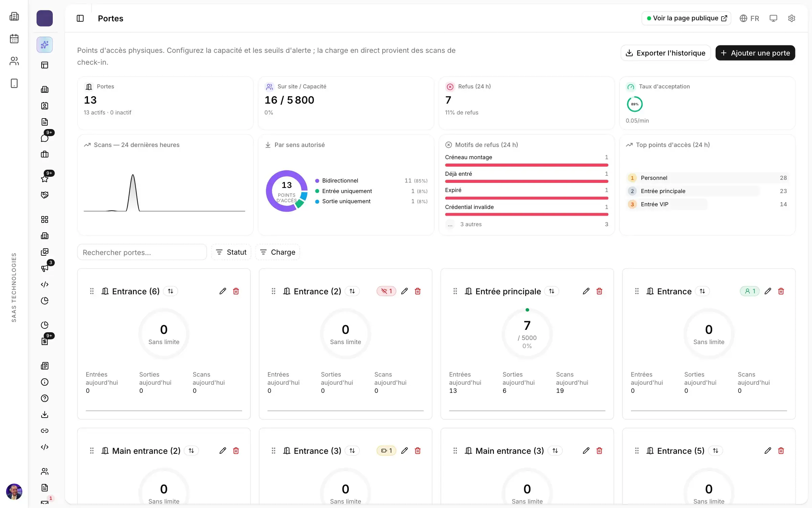The width and height of the screenshot is (812, 508).
Task: Toggle direction arrows on Entrée principale
Action: (x=552, y=291)
